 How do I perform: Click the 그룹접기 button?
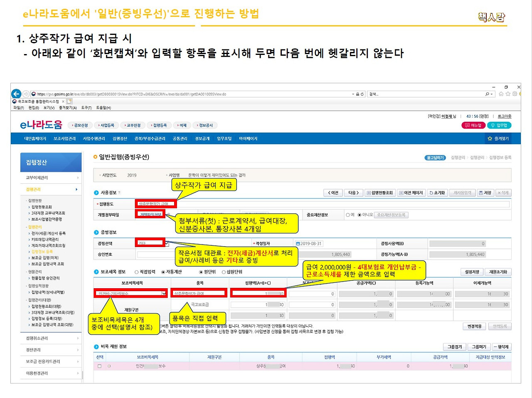[454, 347]
